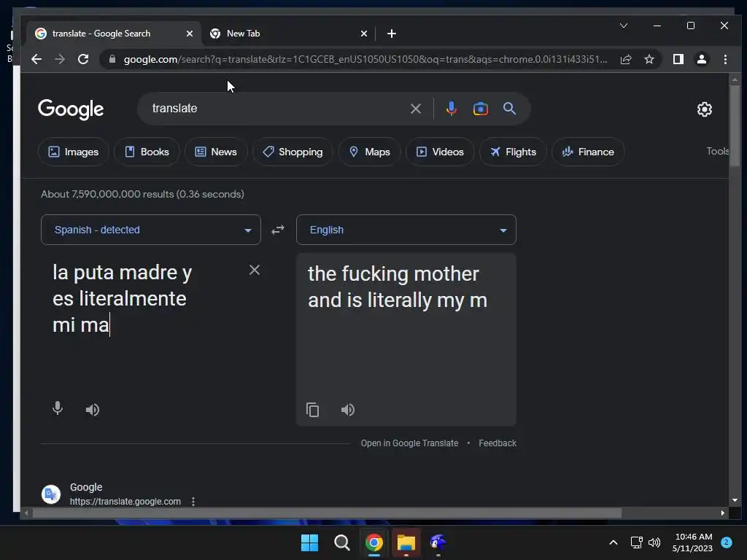Translate by voice using the microphone
Viewport: 747px width, 560px height.
pyautogui.click(x=57, y=408)
